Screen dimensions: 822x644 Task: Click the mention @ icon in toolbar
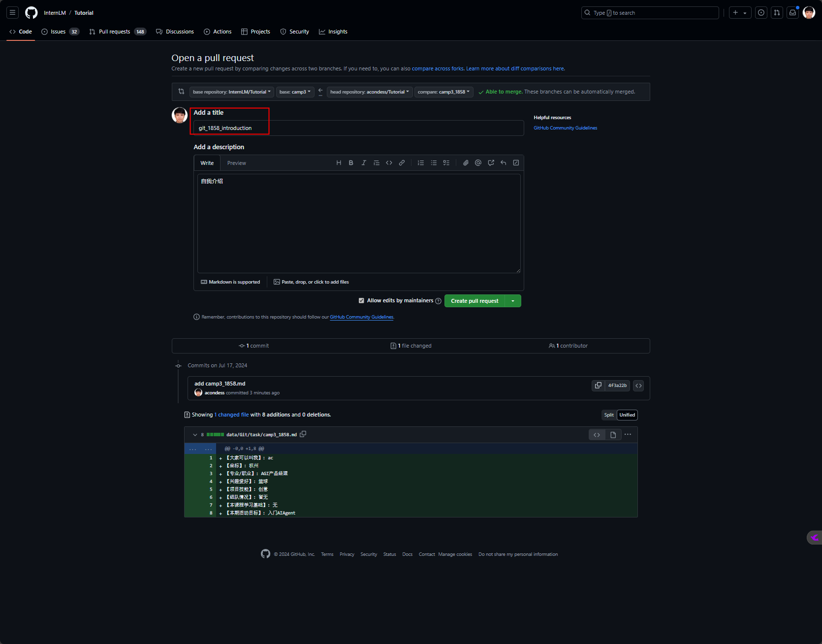coord(478,163)
